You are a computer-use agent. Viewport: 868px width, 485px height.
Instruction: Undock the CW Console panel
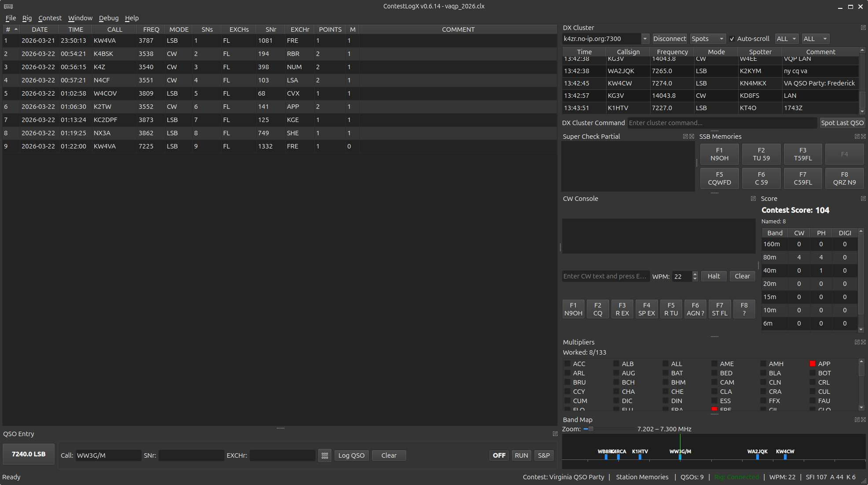[x=753, y=199]
